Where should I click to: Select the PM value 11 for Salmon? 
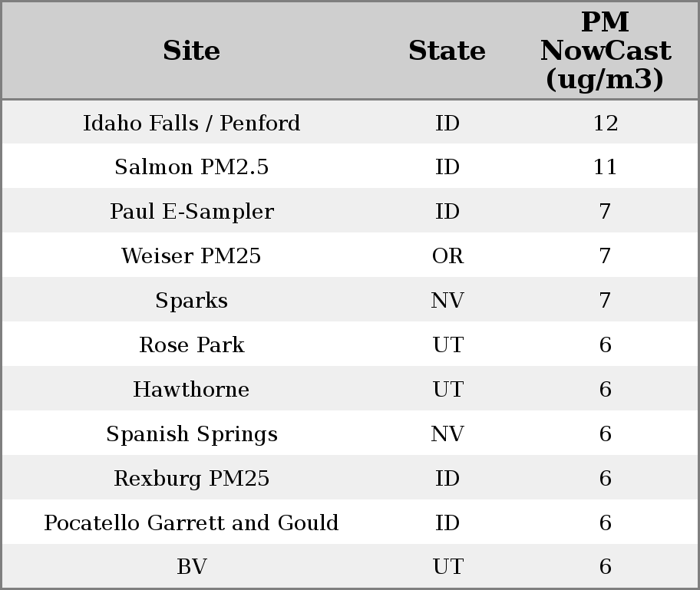pos(605,167)
